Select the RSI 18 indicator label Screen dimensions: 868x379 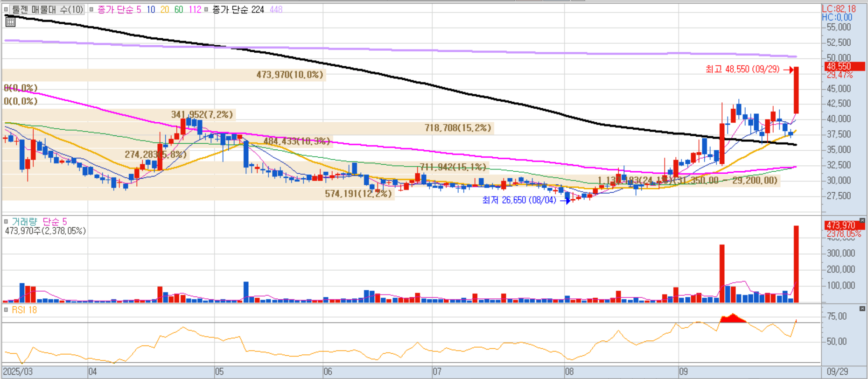(24, 310)
